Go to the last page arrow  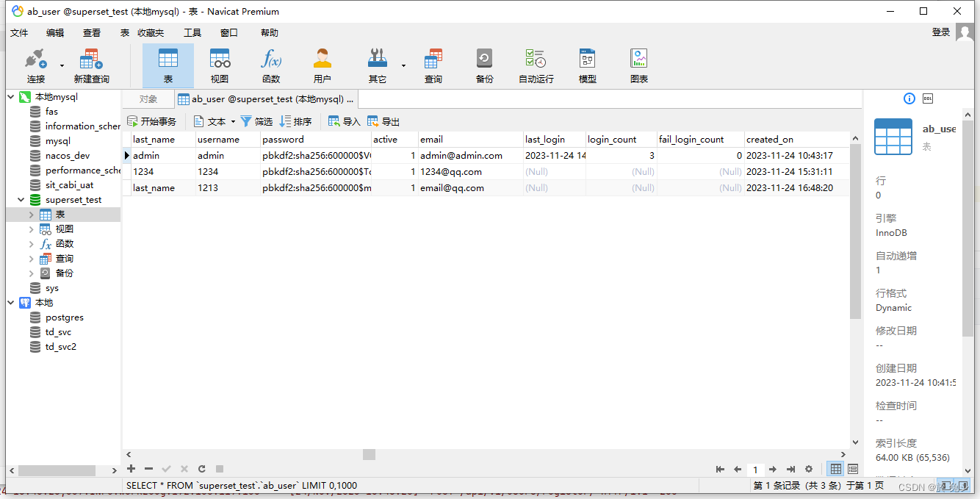790,469
